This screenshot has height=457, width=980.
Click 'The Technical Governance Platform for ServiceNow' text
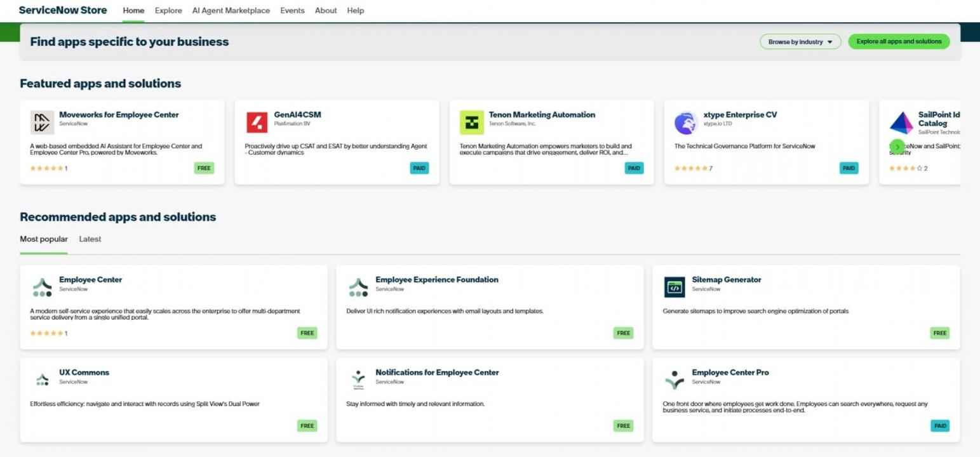[x=744, y=146]
